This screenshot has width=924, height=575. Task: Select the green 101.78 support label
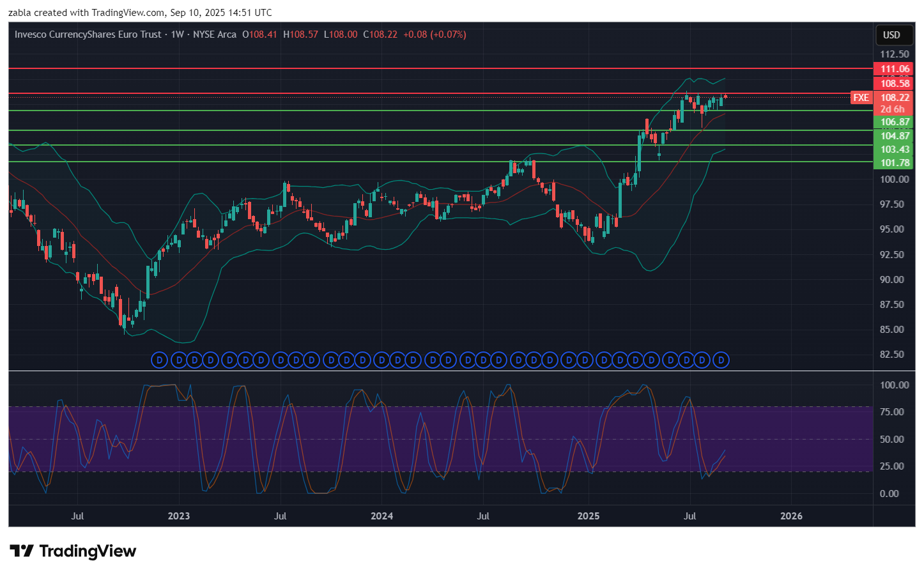tap(894, 163)
